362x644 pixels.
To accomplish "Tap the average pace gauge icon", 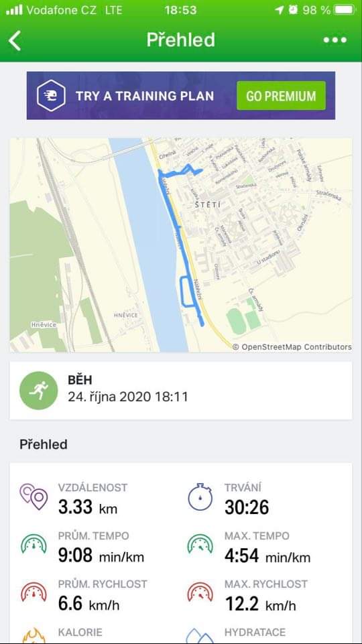I will point(34,545).
